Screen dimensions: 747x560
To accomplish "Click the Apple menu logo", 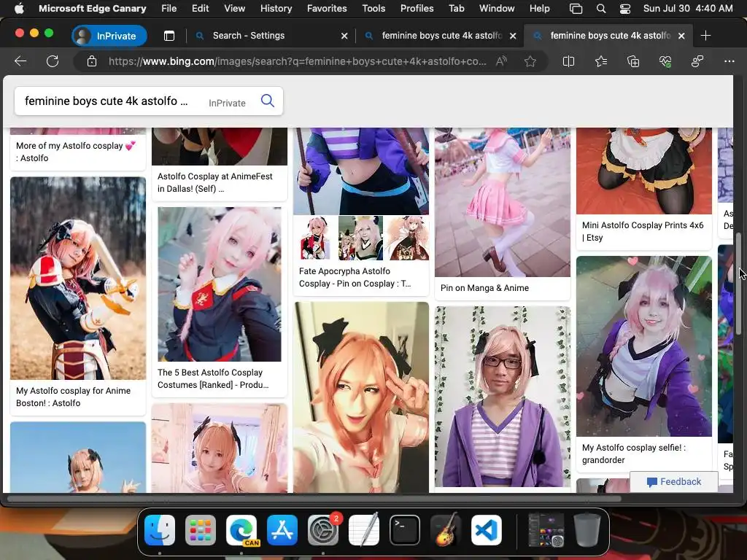I will click(19, 8).
